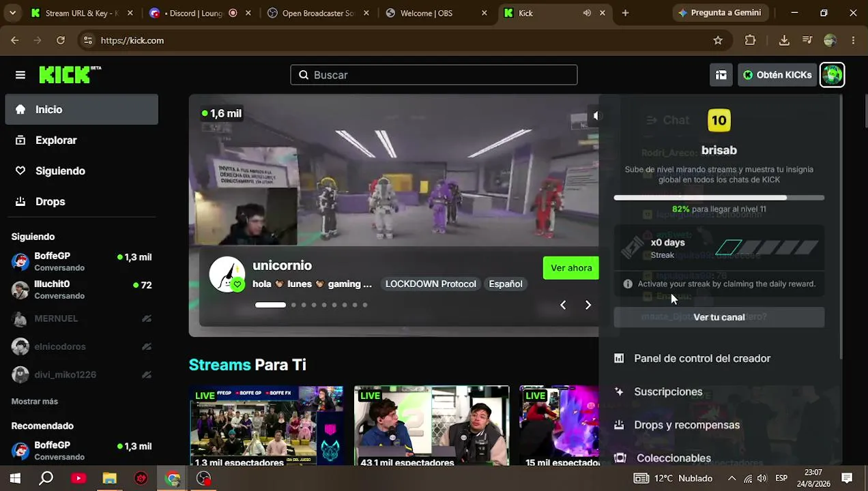Viewport: 868px width, 491px height.
Task: Click the Obtén KICKs button
Action: click(777, 75)
